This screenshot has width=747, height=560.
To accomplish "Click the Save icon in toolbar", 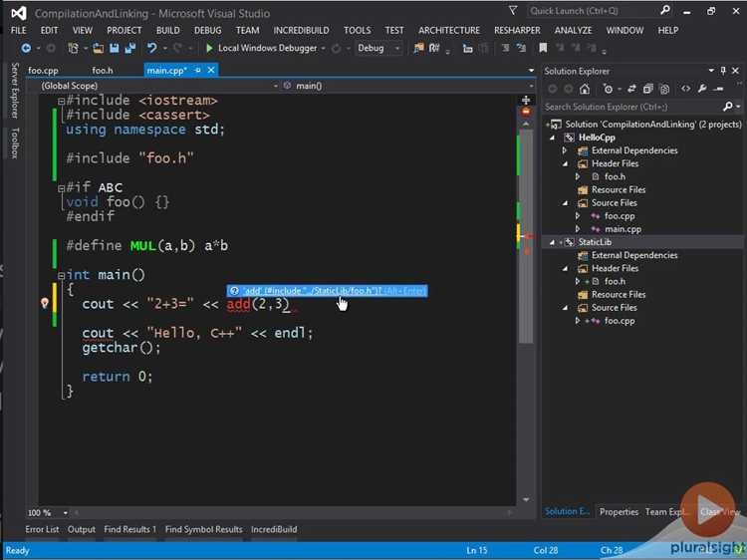I will coord(115,48).
